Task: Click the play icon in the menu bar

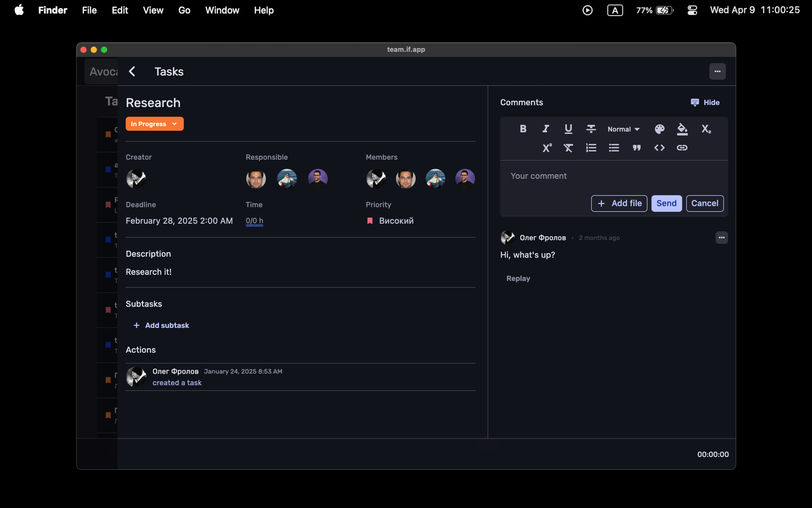Action: tap(587, 10)
